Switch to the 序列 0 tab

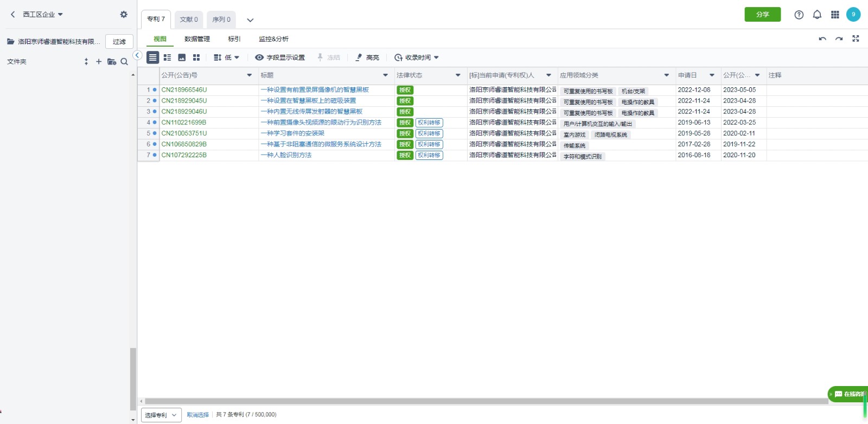click(x=221, y=20)
